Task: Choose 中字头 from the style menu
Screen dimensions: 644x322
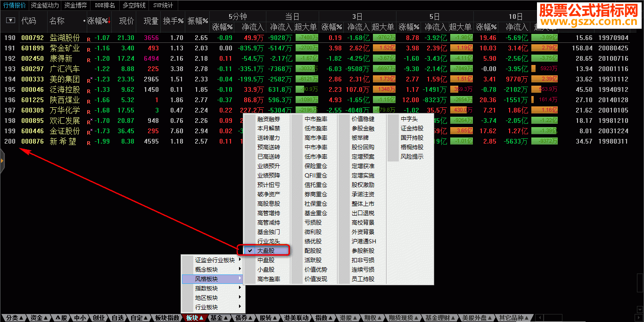Action: pos(410,119)
